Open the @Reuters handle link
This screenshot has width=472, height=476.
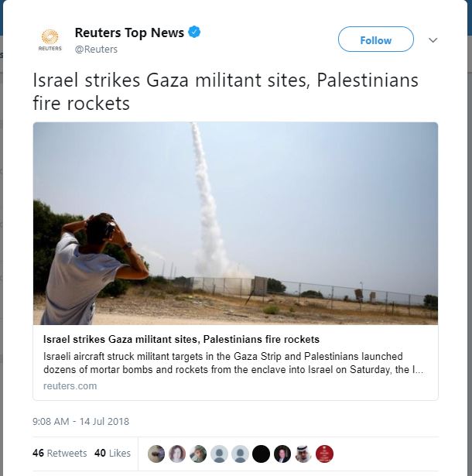point(96,50)
